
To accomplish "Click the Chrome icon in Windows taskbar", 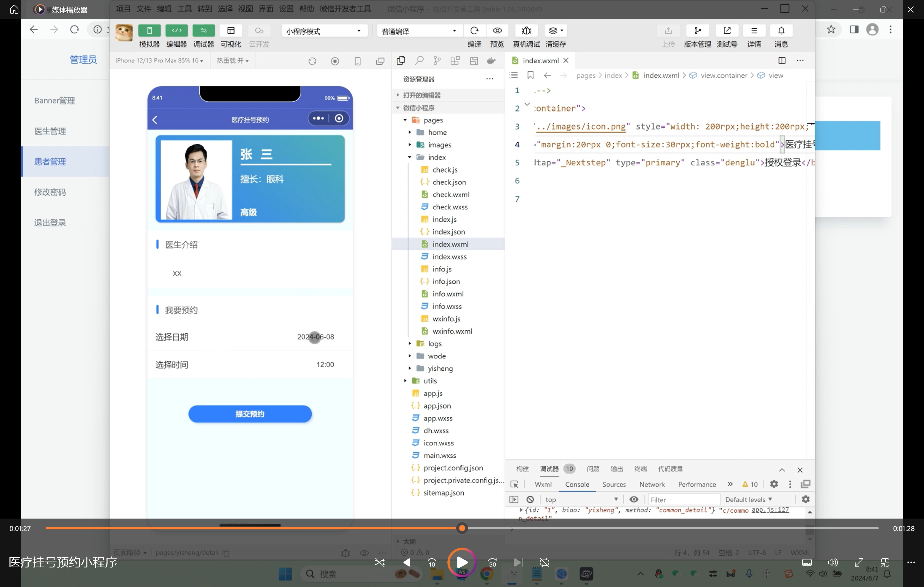I will pos(486,574).
